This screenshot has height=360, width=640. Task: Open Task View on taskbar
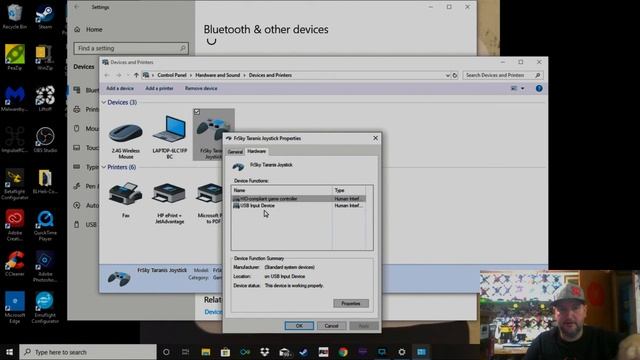click(x=185, y=352)
